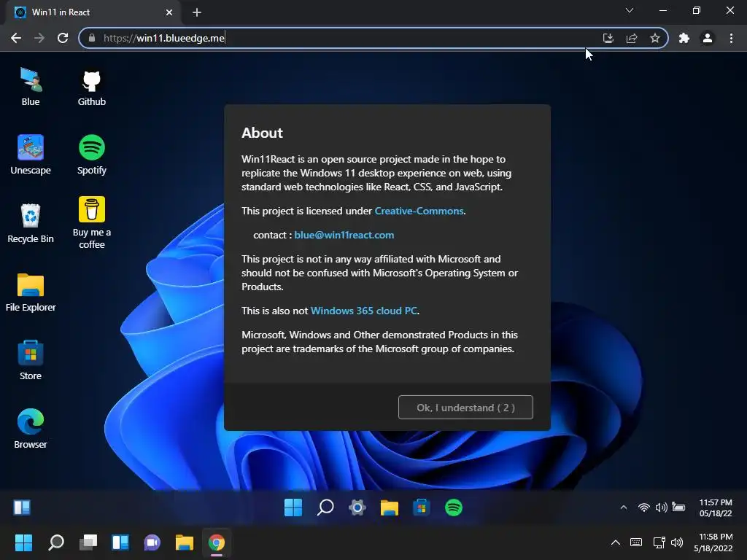This screenshot has height=560, width=747.
Task: Click volume icon in web taskbar tray
Action: click(x=661, y=507)
